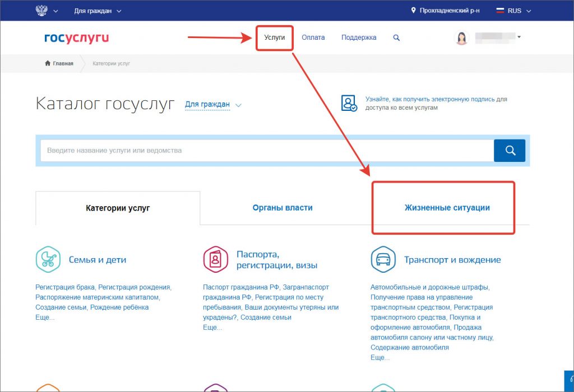Open catalog audience filter "Для граждан"
This screenshot has width=574, height=392.
coord(212,105)
